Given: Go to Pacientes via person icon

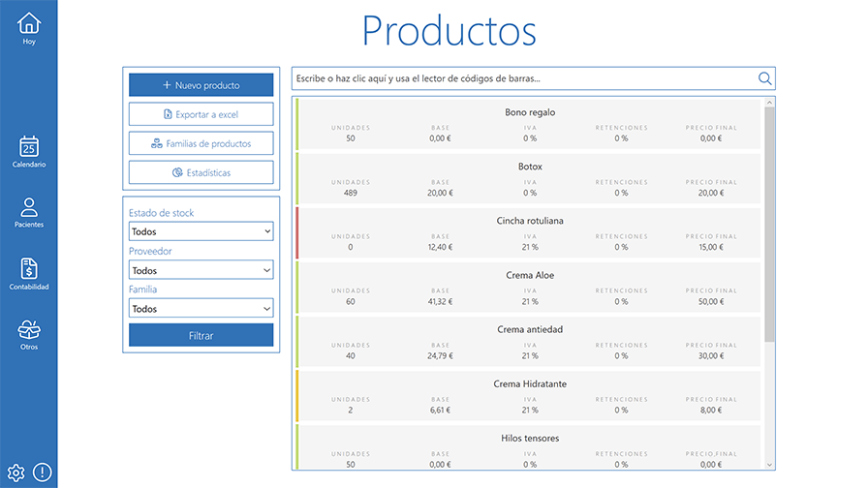Looking at the screenshot, I should [x=29, y=207].
